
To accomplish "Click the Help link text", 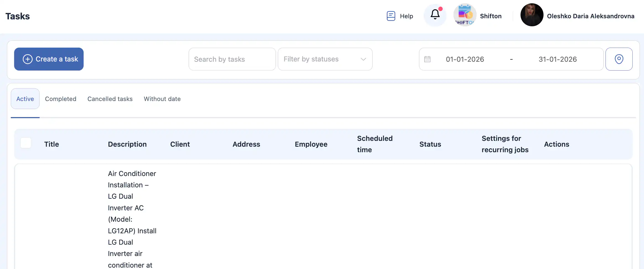I will (x=406, y=16).
